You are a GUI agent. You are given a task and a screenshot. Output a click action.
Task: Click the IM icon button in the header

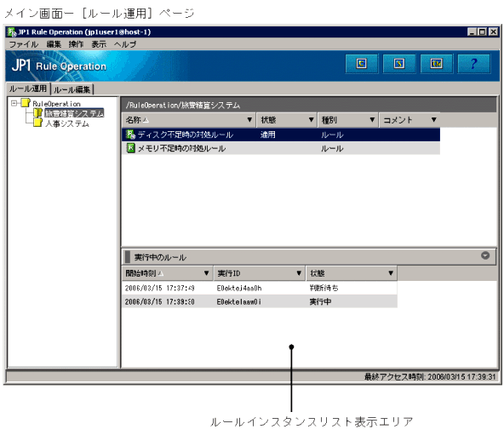(436, 64)
